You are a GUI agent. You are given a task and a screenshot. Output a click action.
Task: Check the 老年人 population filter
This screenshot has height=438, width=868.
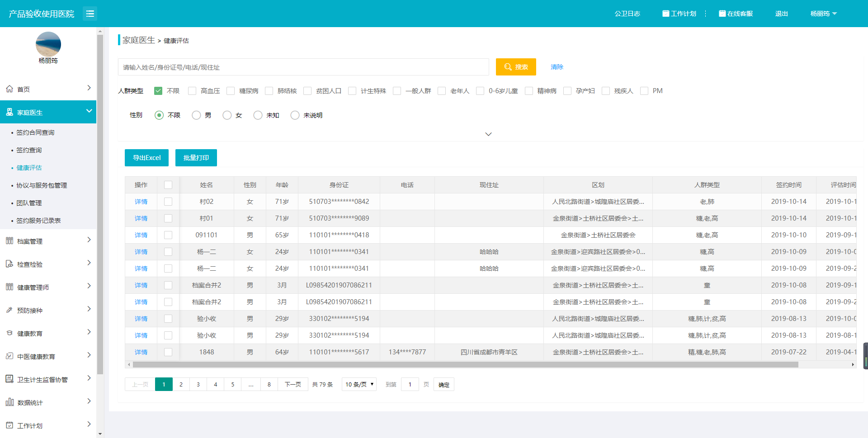click(x=442, y=91)
